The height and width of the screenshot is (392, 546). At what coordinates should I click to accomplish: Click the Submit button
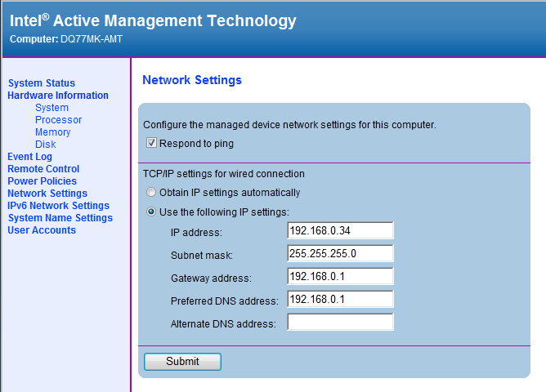pyautogui.click(x=182, y=361)
